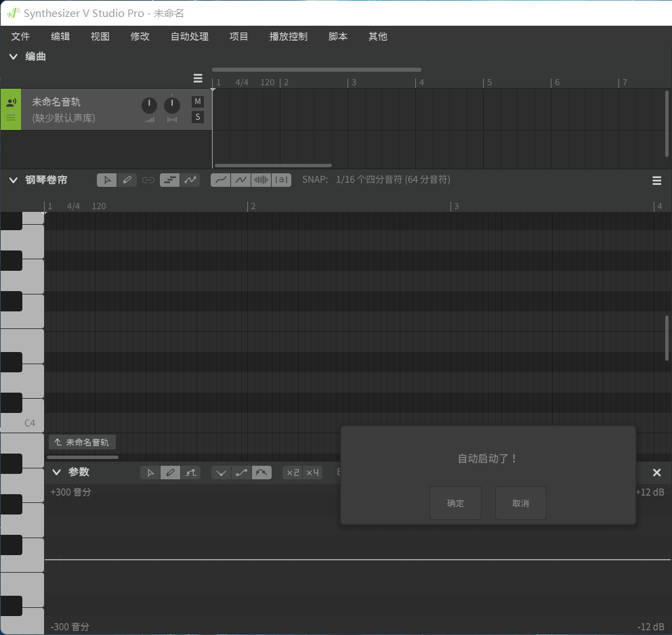Close the parameter panel with X

[x=656, y=473]
